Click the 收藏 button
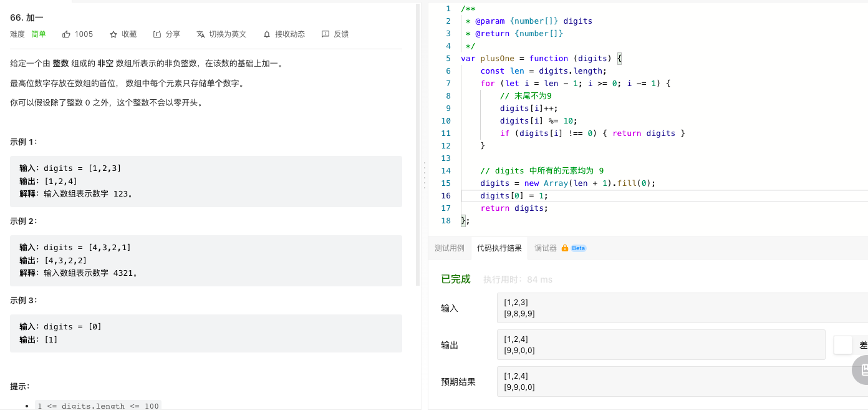The image size is (868, 413). click(x=123, y=34)
